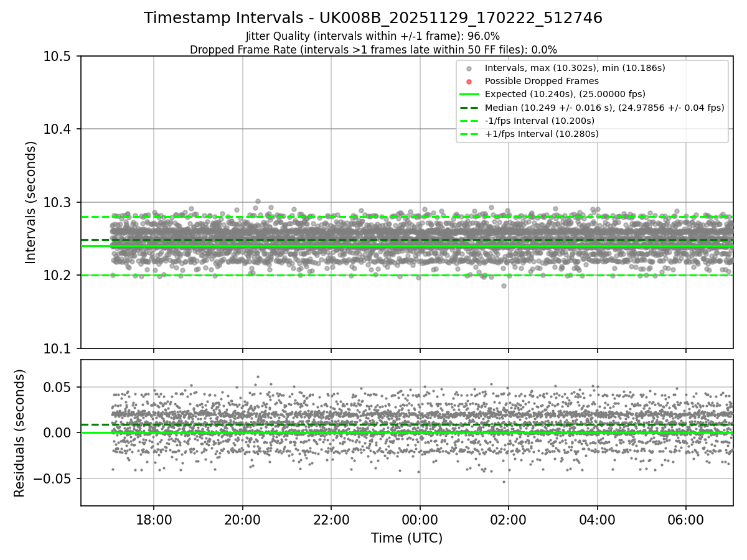Click the 'Jitter Quality' subtitle line
The image size is (747, 560).
(373, 36)
